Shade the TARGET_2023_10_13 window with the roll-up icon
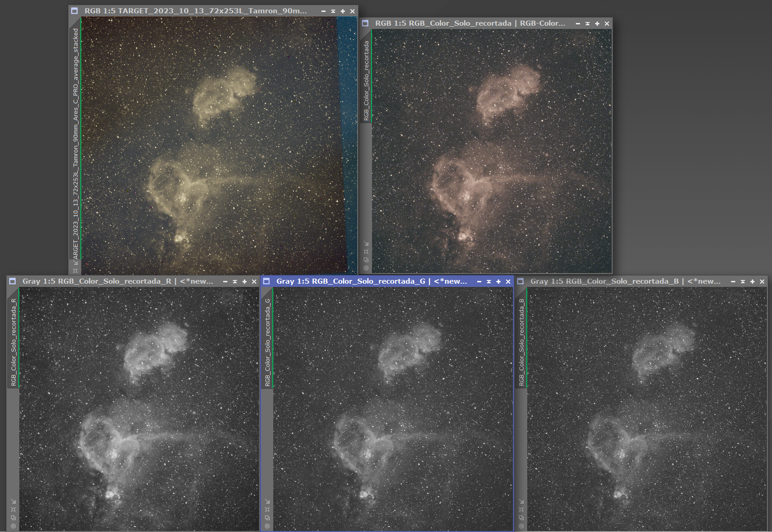772x532 pixels. (x=333, y=11)
